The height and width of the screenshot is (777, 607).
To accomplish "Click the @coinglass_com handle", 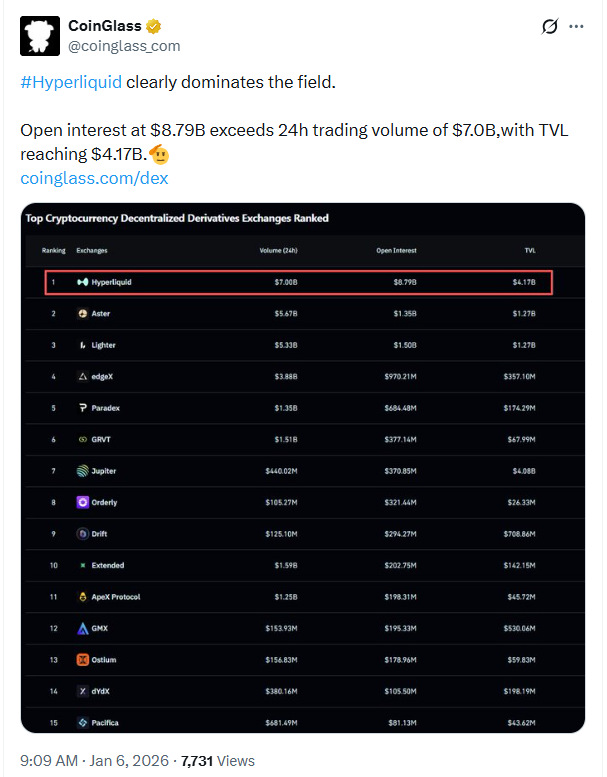I will (124, 46).
